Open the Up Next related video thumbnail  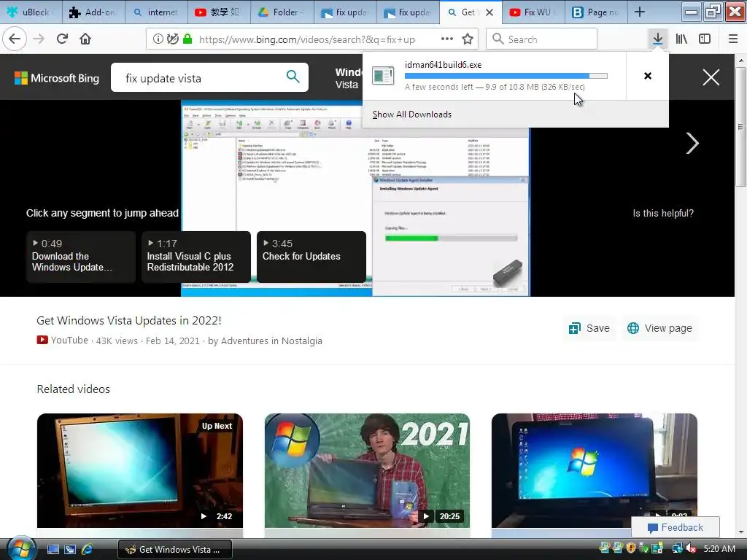pyautogui.click(x=139, y=470)
